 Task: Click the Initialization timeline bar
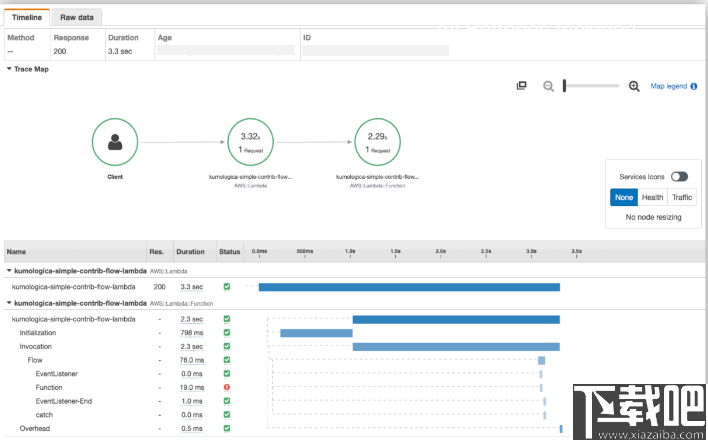click(316, 333)
